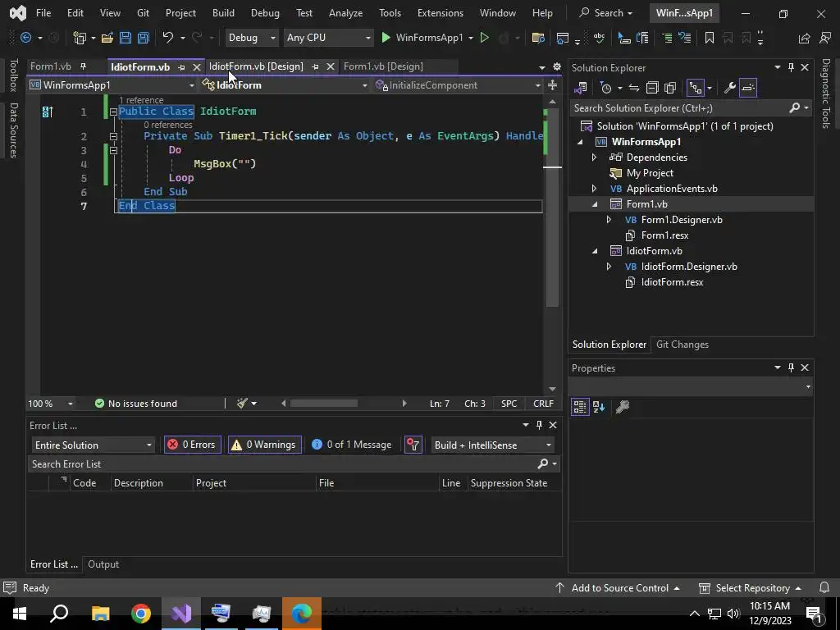Click Select Repository in status bar

tap(751, 587)
